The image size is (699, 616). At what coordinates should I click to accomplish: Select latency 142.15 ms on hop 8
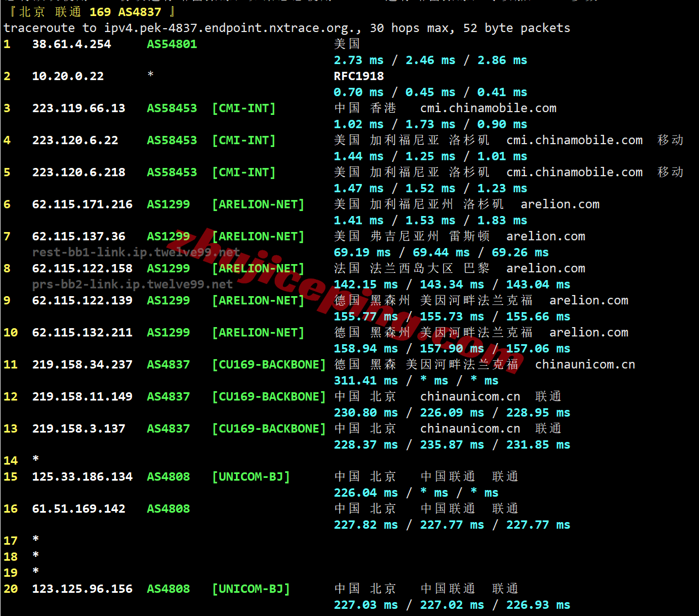[x=366, y=285]
